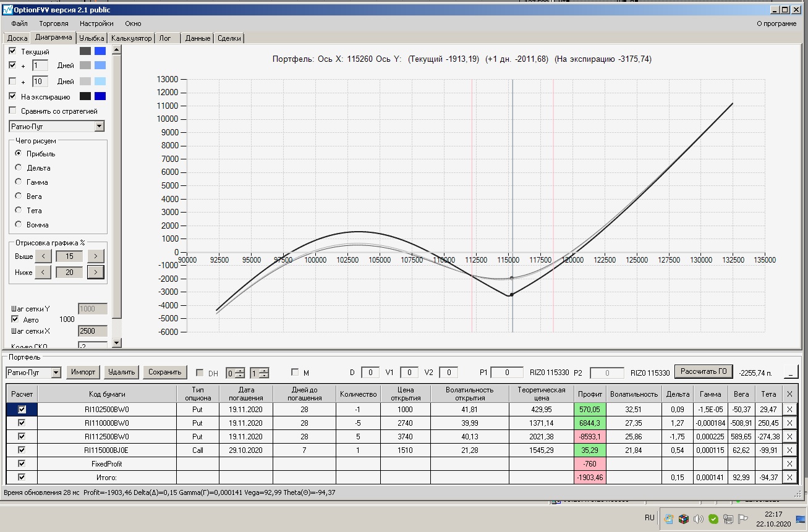Delete row RI110000BW0 with its X button
The height and width of the screenshot is (532, 808).
tap(789, 423)
